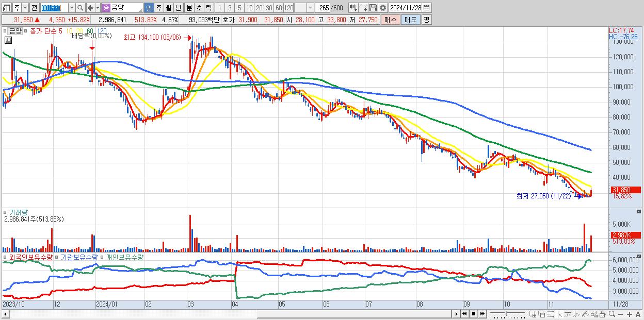The image size is (644, 320).
Task: Open the 주 stock type dropdown
Action: pyautogui.click(x=25, y=8)
